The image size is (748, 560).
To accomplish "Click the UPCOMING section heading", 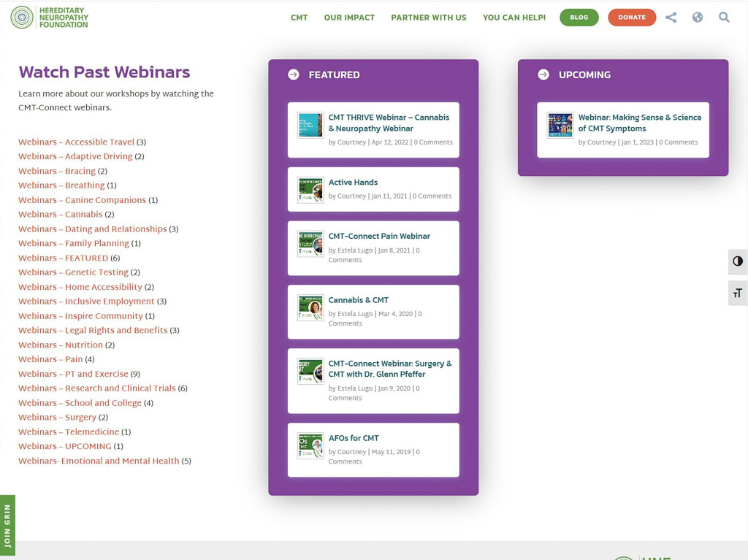I will coord(584,75).
